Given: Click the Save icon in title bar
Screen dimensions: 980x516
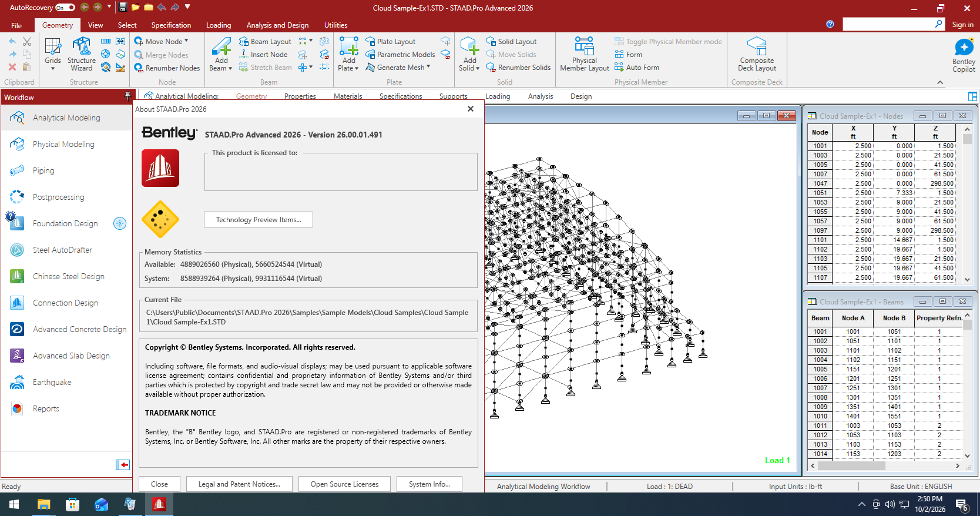Looking at the screenshot, I should tap(123, 7).
